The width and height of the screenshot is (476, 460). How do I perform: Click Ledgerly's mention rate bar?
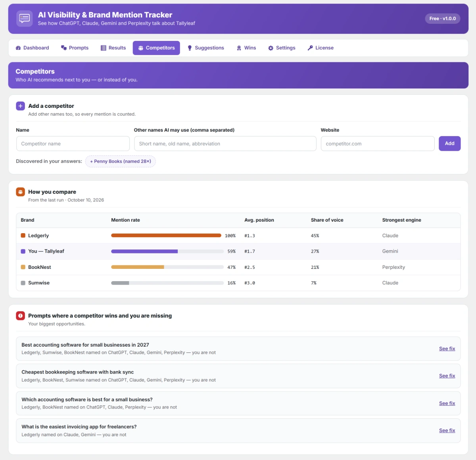[x=166, y=236]
